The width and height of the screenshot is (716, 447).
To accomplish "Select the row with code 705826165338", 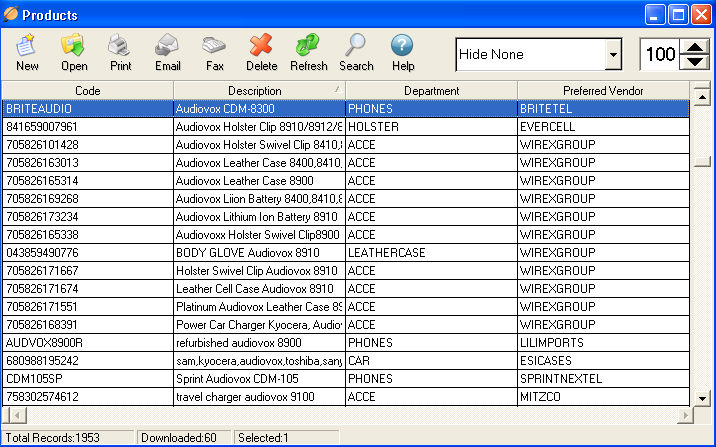I will 346,235.
